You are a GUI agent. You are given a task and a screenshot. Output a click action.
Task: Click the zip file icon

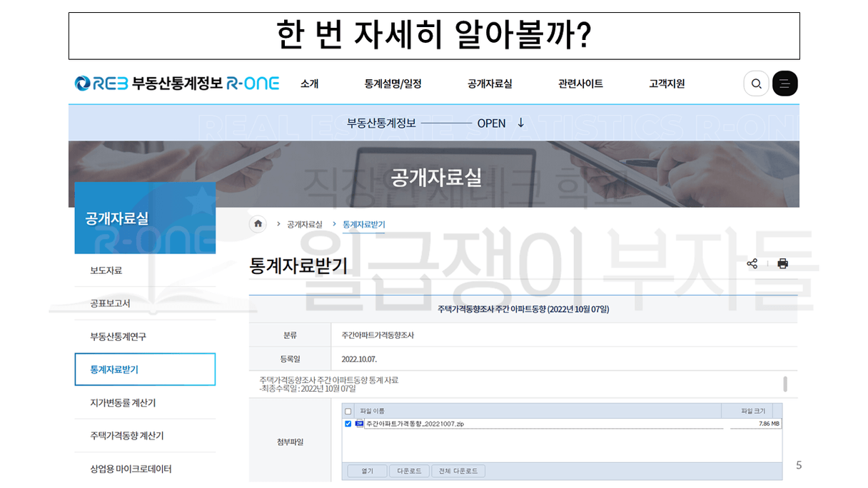pyautogui.click(x=359, y=424)
